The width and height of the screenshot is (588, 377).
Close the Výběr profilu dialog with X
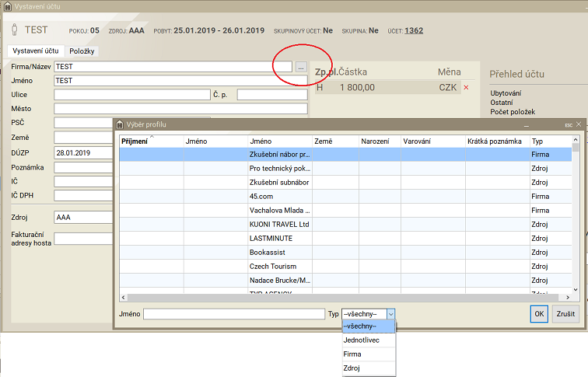click(x=579, y=124)
